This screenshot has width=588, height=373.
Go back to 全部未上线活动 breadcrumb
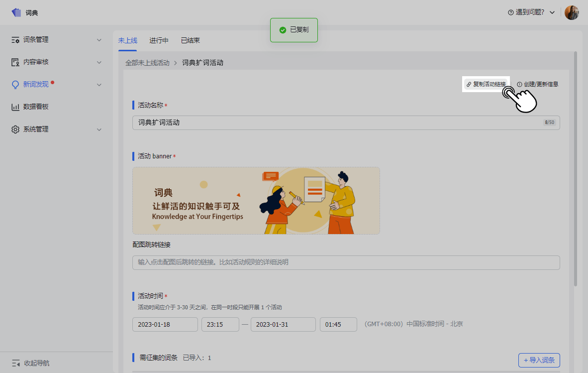147,63
